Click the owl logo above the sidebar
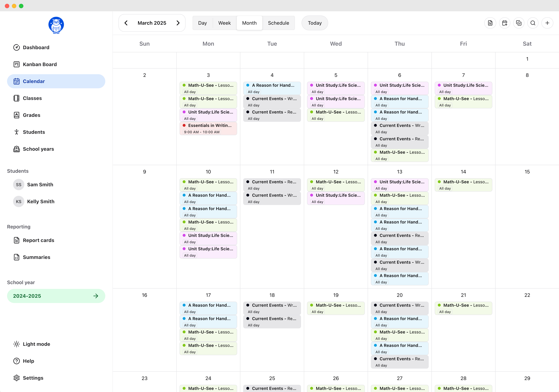The height and width of the screenshot is (392, 559). [56, 25]
